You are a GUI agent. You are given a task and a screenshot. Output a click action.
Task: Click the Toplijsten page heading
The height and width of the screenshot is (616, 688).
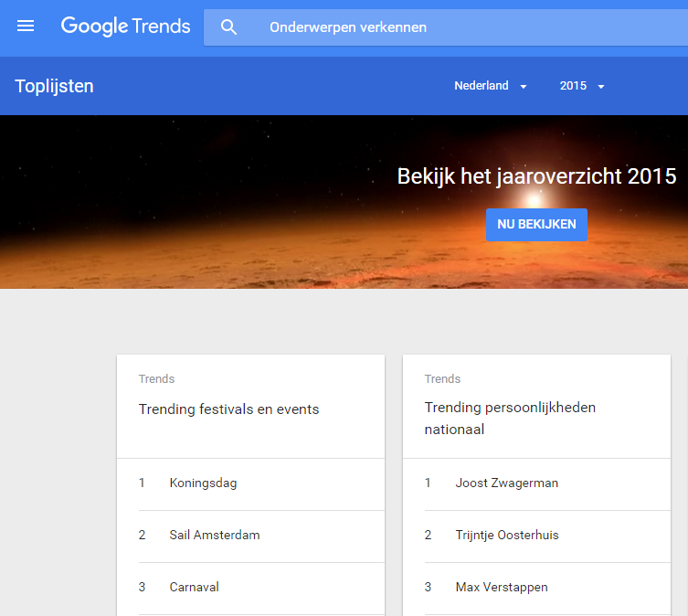point(55,86)
